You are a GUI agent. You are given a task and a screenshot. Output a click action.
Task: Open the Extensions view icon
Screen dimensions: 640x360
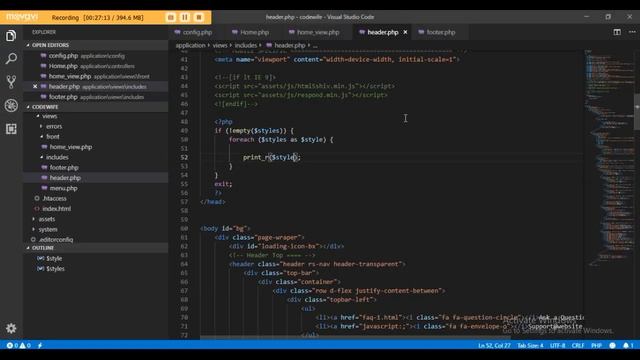tap(11, 129)
